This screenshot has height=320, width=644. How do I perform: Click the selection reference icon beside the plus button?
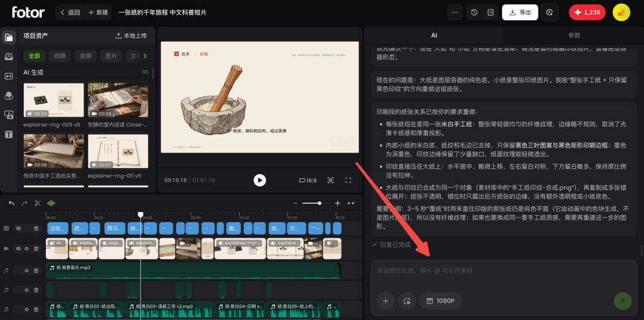tap(407, 301)
